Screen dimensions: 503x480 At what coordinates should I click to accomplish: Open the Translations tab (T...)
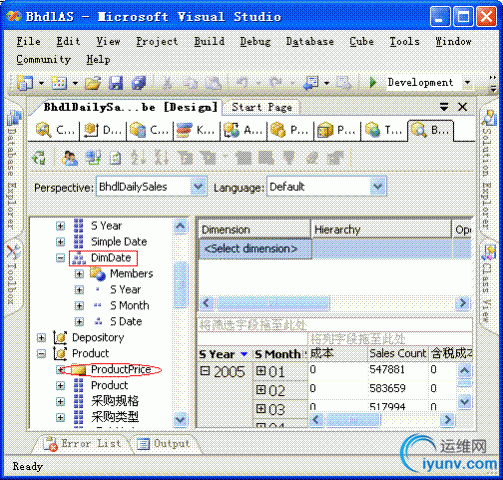(x=384, y=130)
